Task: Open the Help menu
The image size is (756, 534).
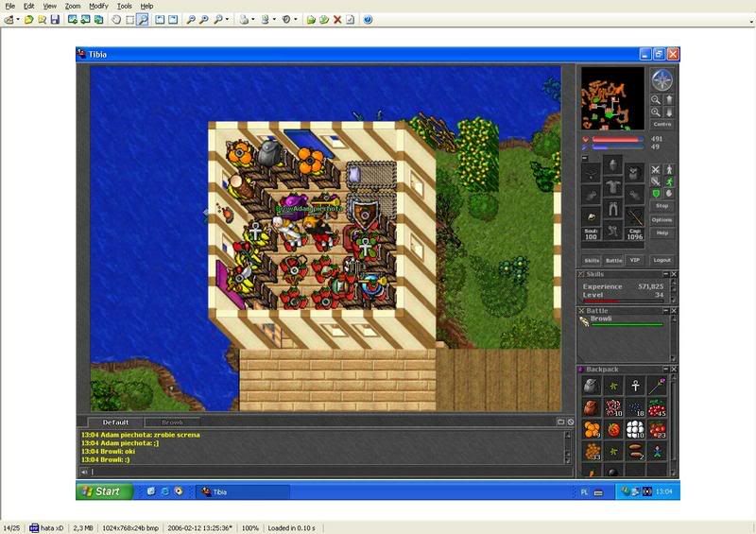Action: (146, 7)
